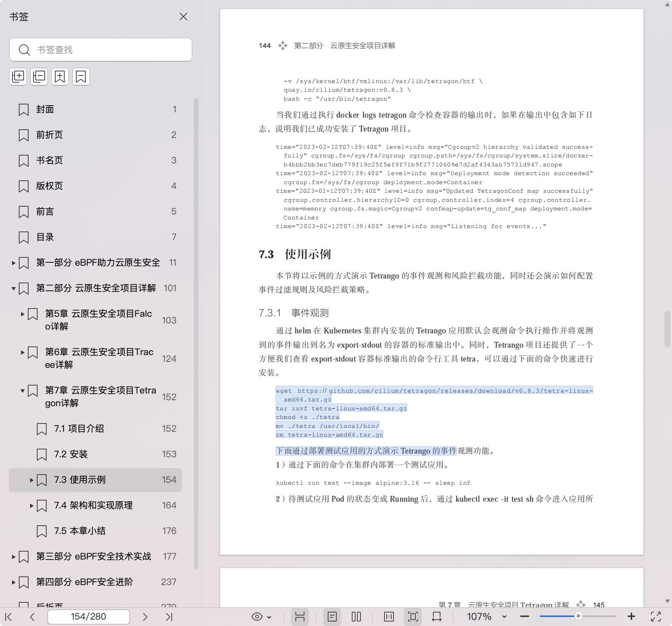Go to the previous page
The image size is (672, 626).
pos(32,617)
